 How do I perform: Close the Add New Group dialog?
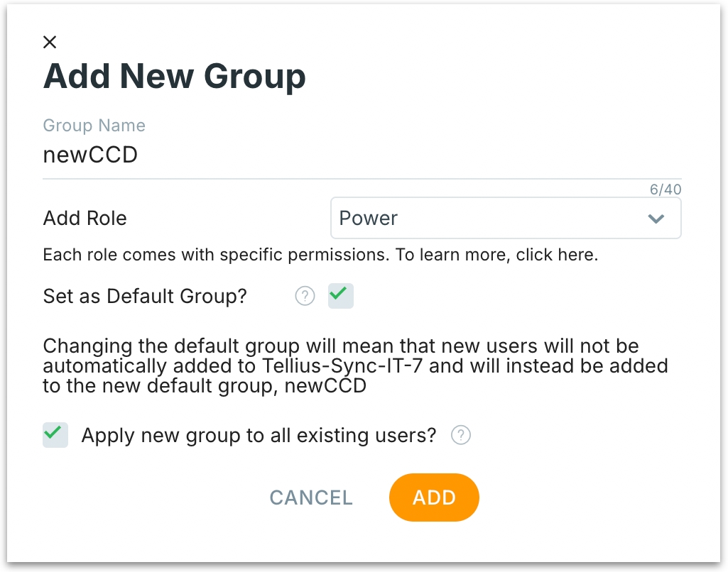pos(50,42)
